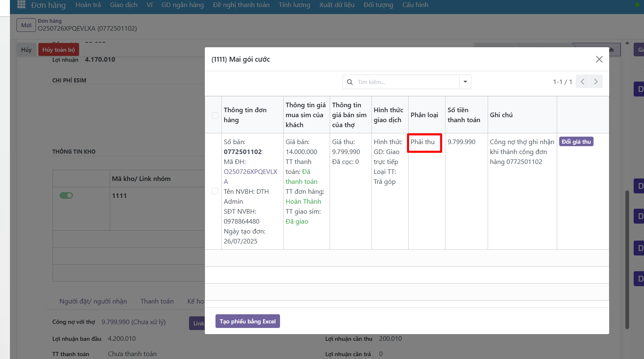644x359 pixels.
Task: Open the Đối tượng menu
Action: 378,5
